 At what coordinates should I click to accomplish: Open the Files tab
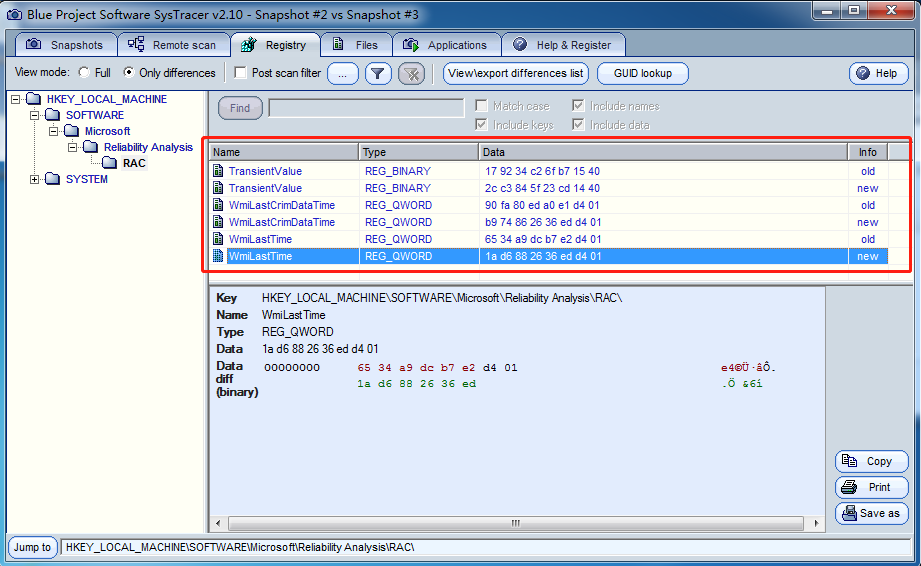(356, 45)
